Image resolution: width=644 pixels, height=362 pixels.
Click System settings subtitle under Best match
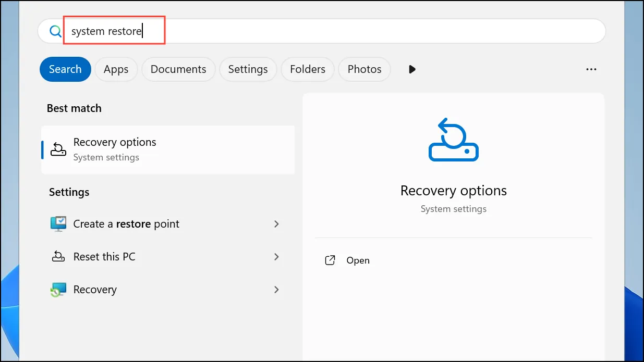(x=106, y=157)
